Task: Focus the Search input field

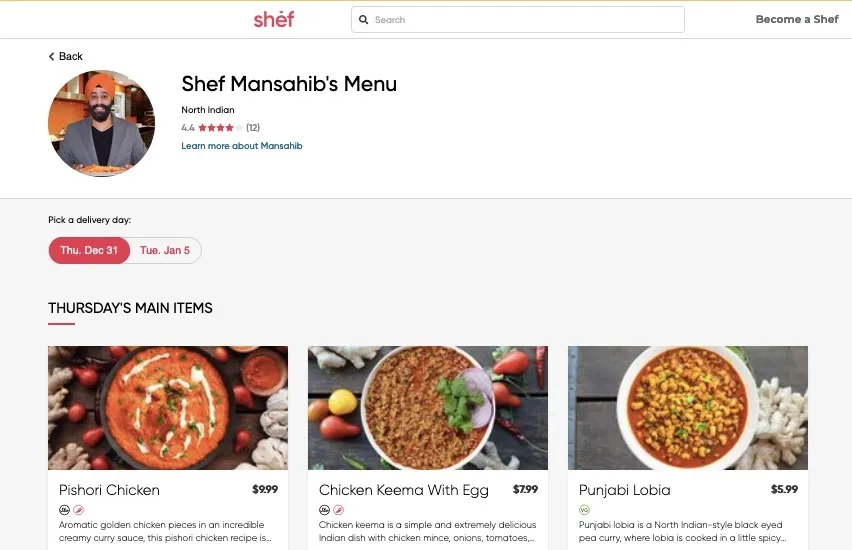Action: click(x=518, y=20)
